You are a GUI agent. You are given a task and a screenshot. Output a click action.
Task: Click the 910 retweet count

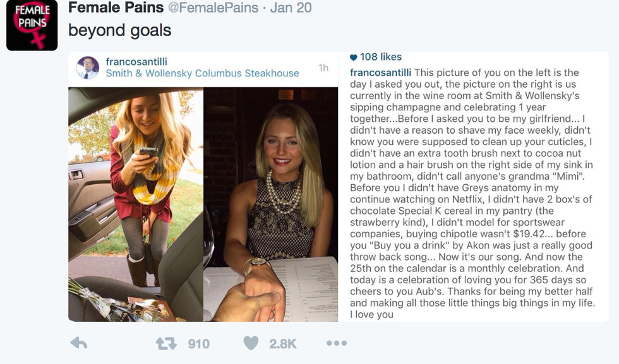pos(198,344)
